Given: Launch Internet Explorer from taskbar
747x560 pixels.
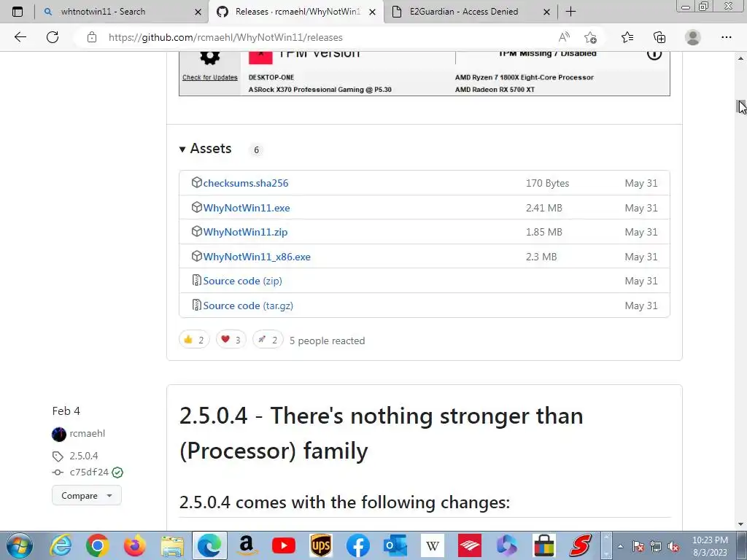Looking at the screenshot, I should (61, 545).
